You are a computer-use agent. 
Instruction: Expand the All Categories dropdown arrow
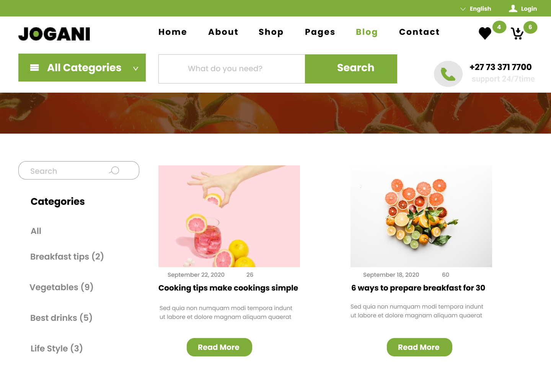[x=135, y=69]
